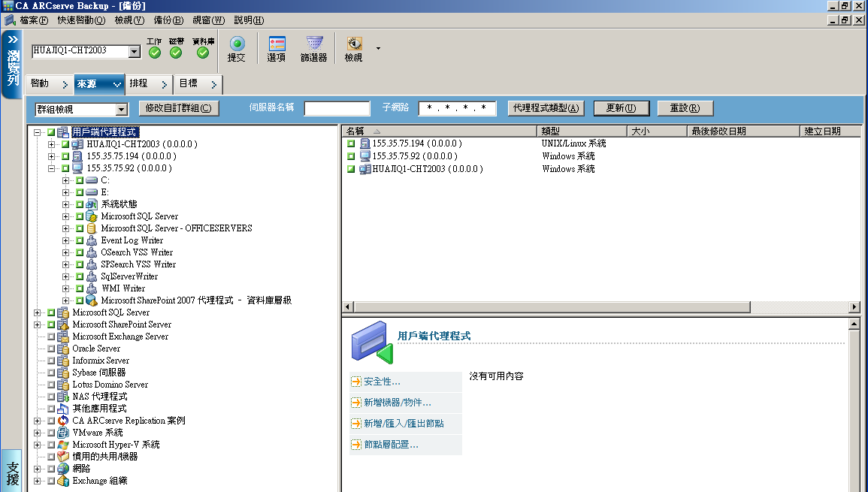Click the Server Name (伺服器名稱) input field
The height and width of the screenshot is (492, 868).
click(x=337, y=108)
